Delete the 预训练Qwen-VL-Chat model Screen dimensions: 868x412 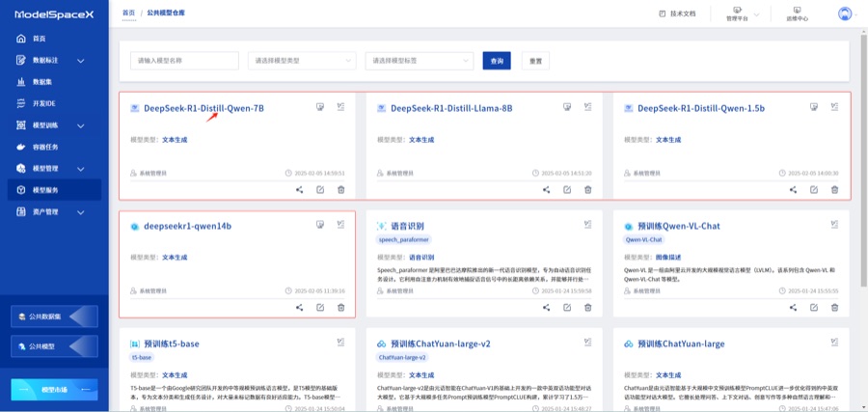click(x=835, y=308)
